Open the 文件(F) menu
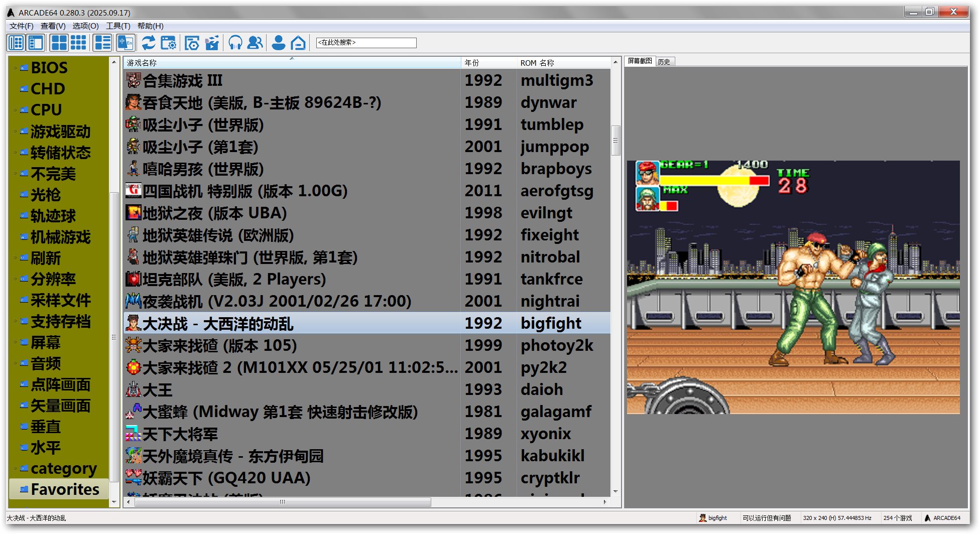The image size is (980, 534). [x=21, y=26]
